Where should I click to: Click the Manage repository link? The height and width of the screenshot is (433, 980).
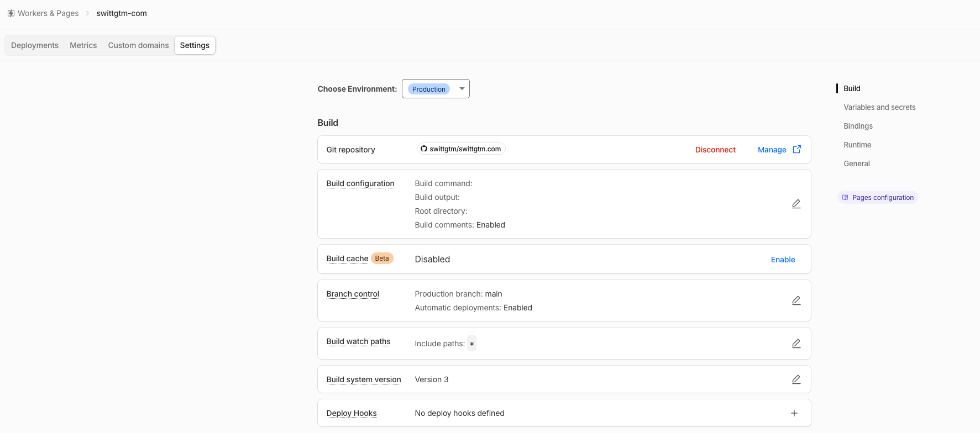pyautogui.click(x=772, y=150)
